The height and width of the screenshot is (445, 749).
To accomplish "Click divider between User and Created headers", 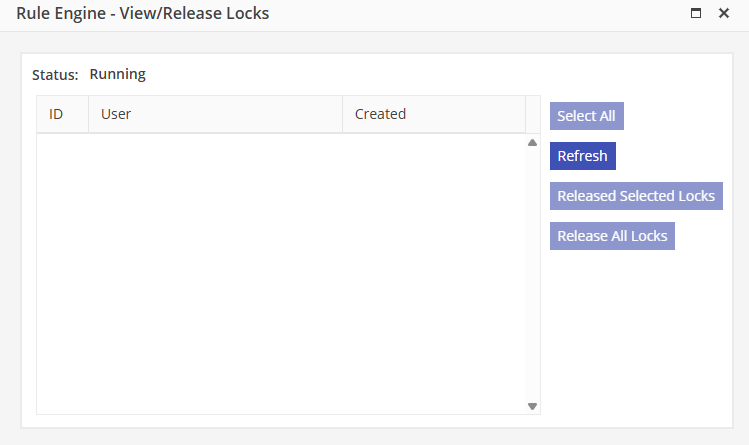I will pyautogui.click(x=343, y=114).
